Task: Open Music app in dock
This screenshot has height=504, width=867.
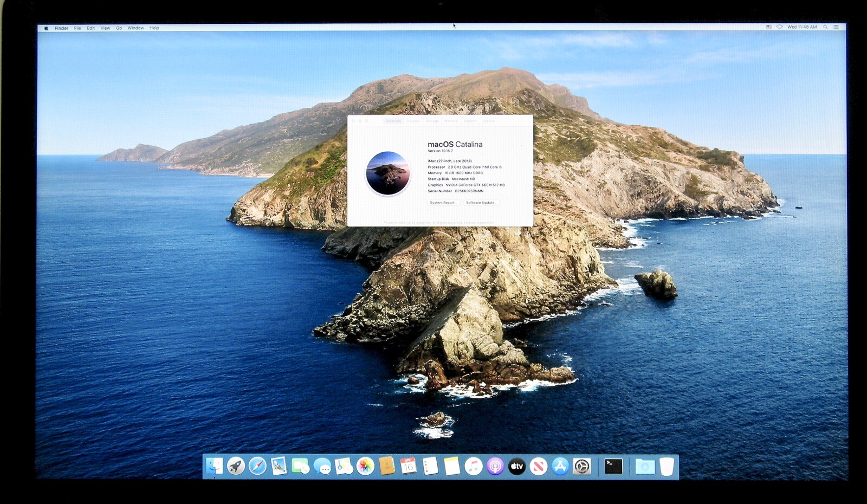Action: 474,466
